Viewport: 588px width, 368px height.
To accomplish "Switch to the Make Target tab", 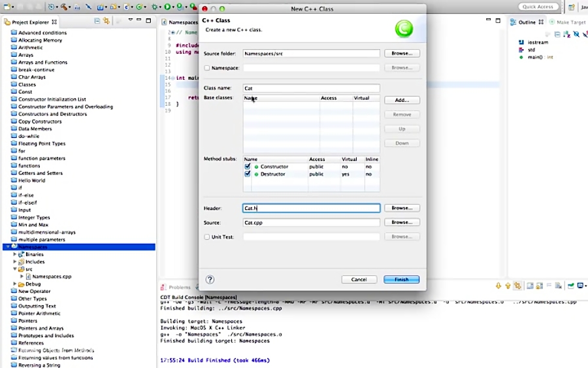I will pyautogui.click(x=568, y=22).
